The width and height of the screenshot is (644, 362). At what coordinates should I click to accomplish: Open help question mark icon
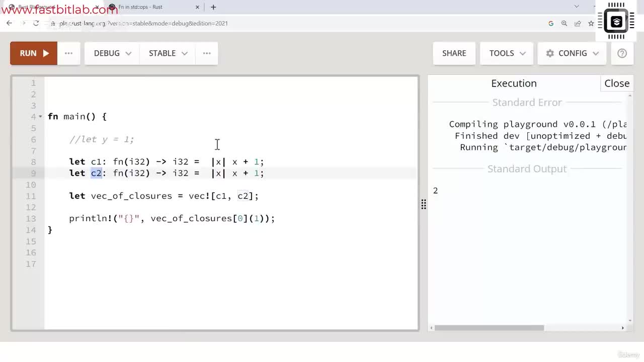point(622,53)
